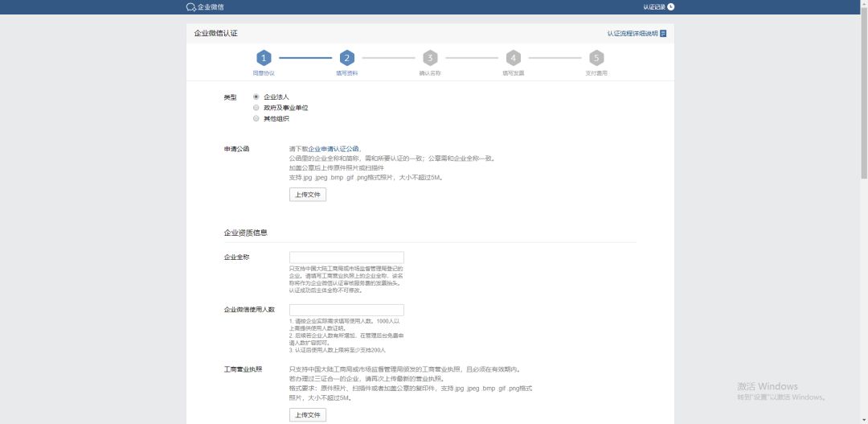The height and width of the screenshot is (424, 868).
Task: Click 上传文件 under 申请公函
Action: coord(308,195)
